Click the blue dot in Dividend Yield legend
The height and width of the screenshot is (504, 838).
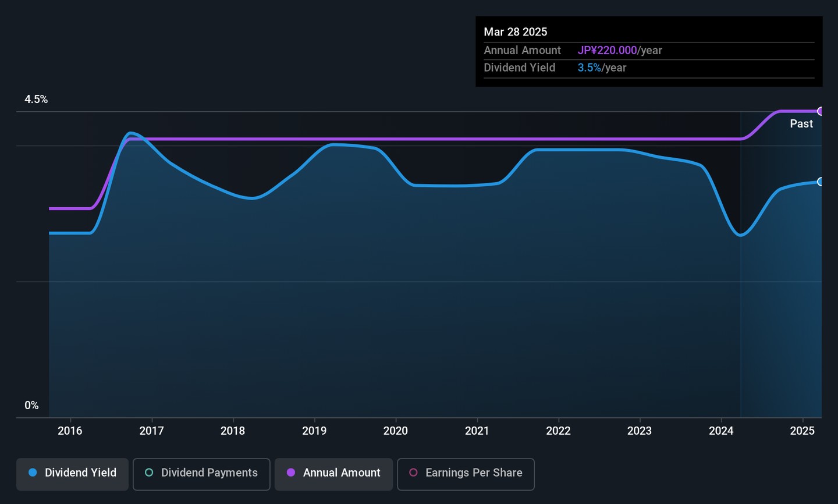tap(33, 473)
